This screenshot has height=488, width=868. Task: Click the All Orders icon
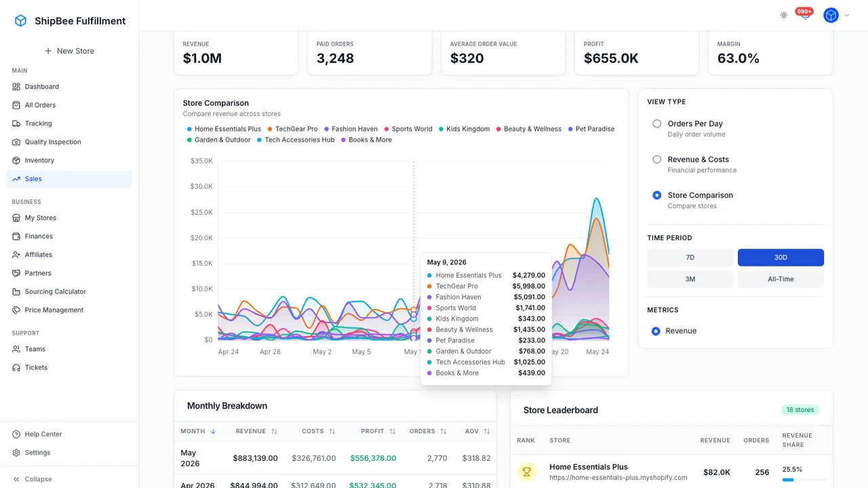click(17, 105)
